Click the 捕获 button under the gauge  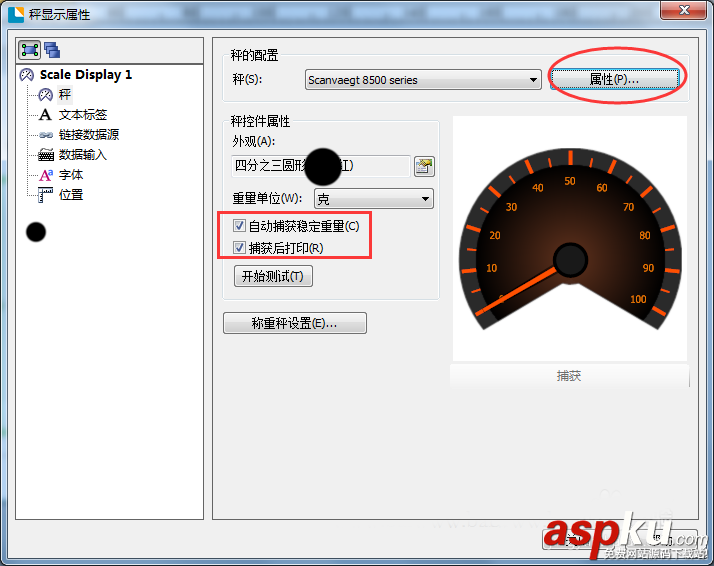pyautogui.click(x=569, y=376)
